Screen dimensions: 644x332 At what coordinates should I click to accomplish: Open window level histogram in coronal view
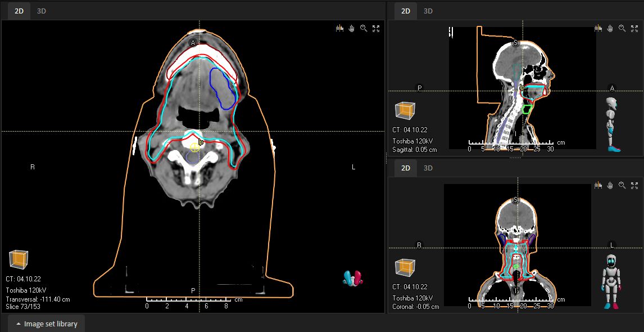598,185
